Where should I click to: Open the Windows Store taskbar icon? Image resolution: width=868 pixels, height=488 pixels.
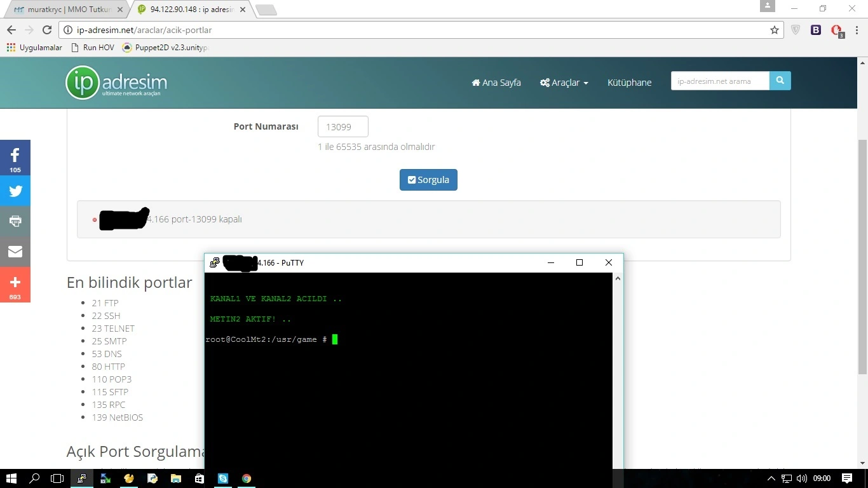[200, 478]
